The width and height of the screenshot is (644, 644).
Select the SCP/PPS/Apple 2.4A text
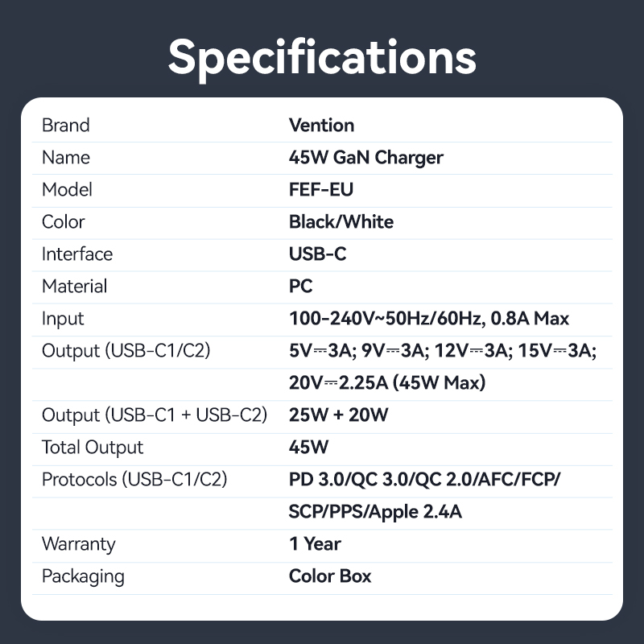coord(375,512)
